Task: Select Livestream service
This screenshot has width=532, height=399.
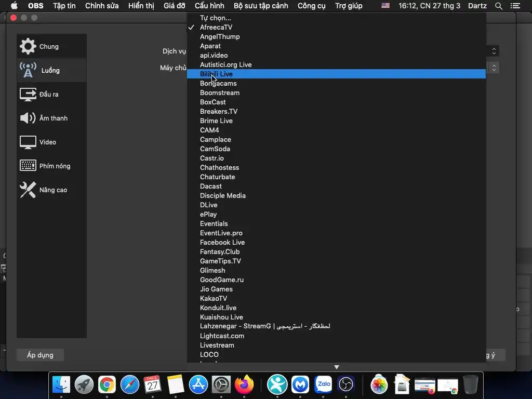Action: tap(336, 345)
